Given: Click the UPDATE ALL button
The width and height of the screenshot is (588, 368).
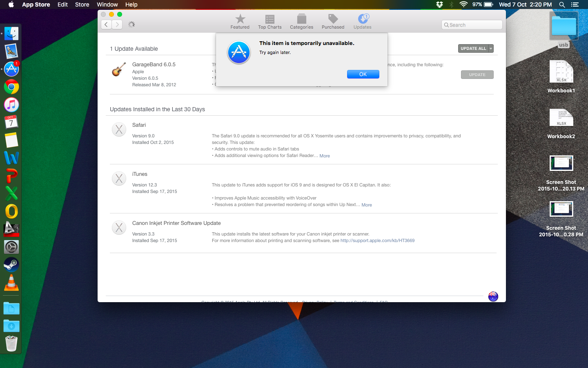Looking at the screenshot, I should click(473, 49).
